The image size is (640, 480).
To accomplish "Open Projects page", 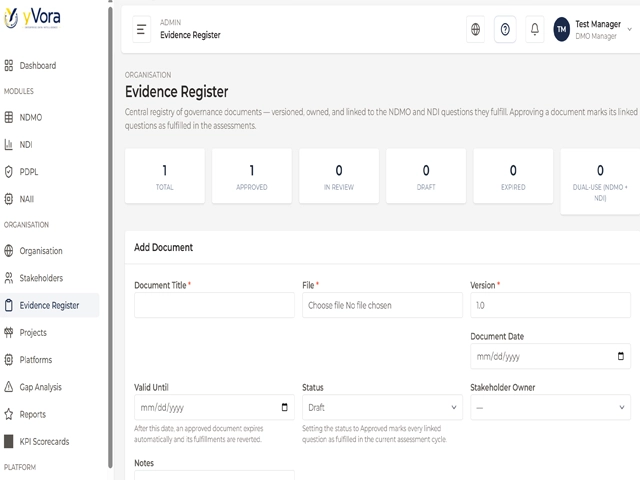I will click(x=50, y=332).
